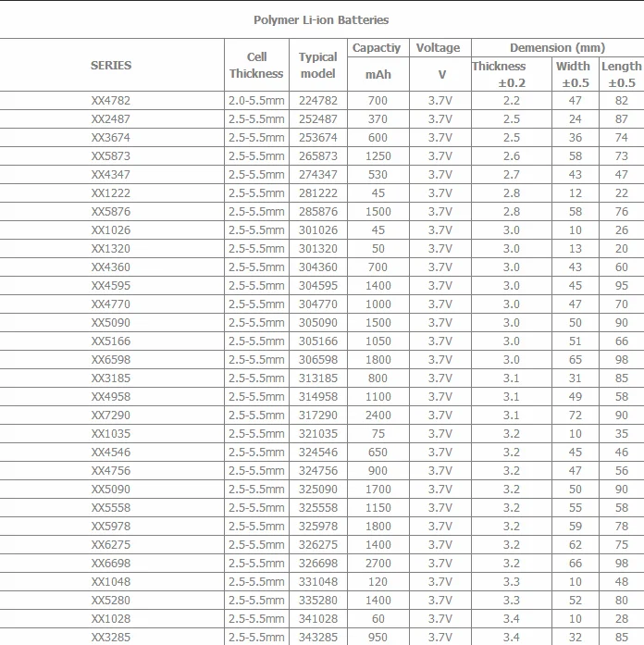This screenshot has width=644, height=645.
Task: Select the Capactiy column header
Action: (377, 47)
